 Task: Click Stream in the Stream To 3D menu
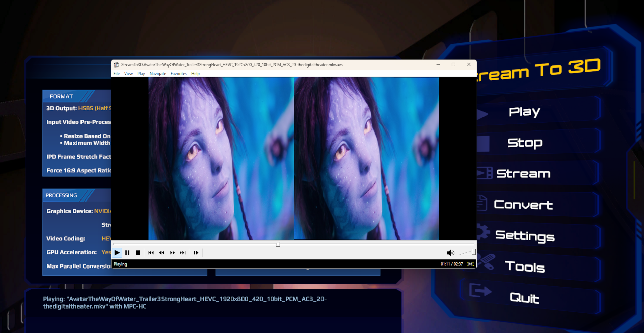[x=523, y=174]
